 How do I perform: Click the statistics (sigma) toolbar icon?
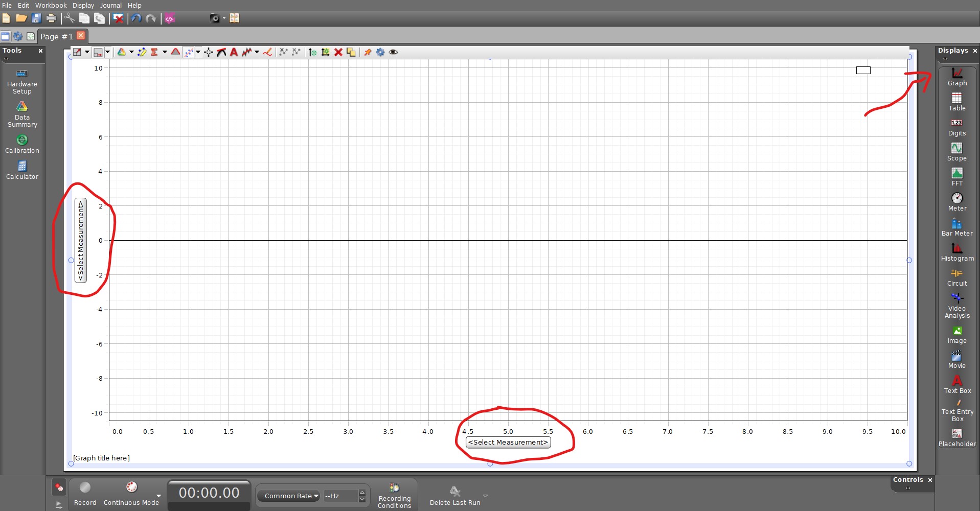155,52
